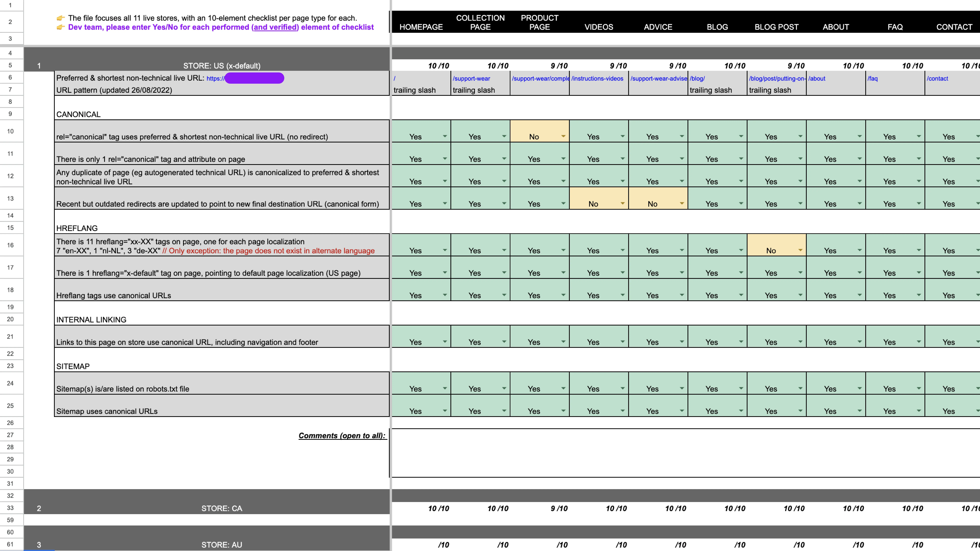Open Blog Post 'No' dropdown in 11 hreflang row
This screenshot has height=551, width=980.
[x=800, y=250]
